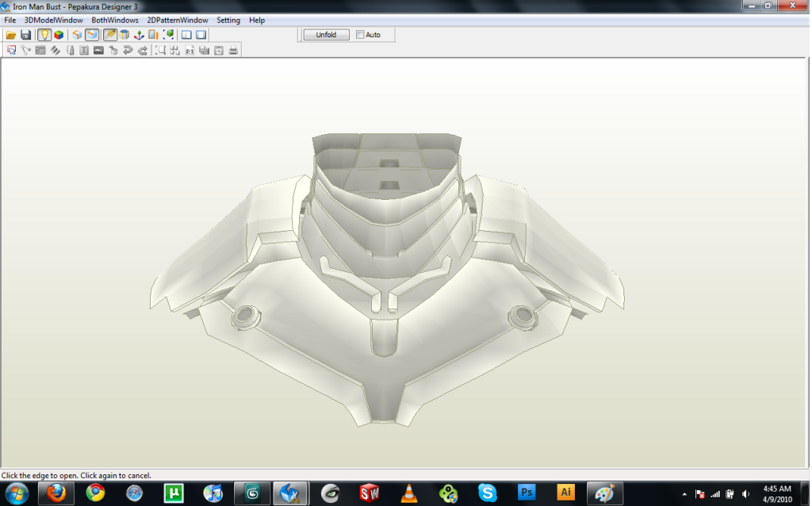
Task: Open the Help menu
Action: [x=257, y=20]
